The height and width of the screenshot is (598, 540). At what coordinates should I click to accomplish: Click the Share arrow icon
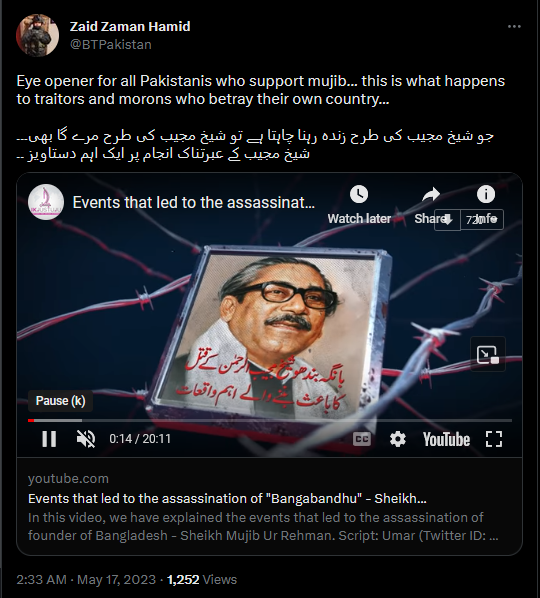click(x=431, y=195)
